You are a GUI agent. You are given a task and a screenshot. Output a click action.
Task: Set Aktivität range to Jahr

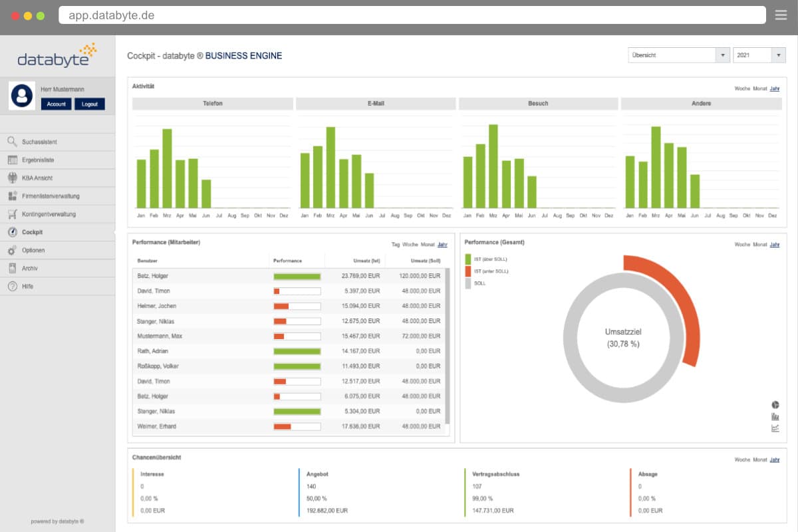[775, 88]
